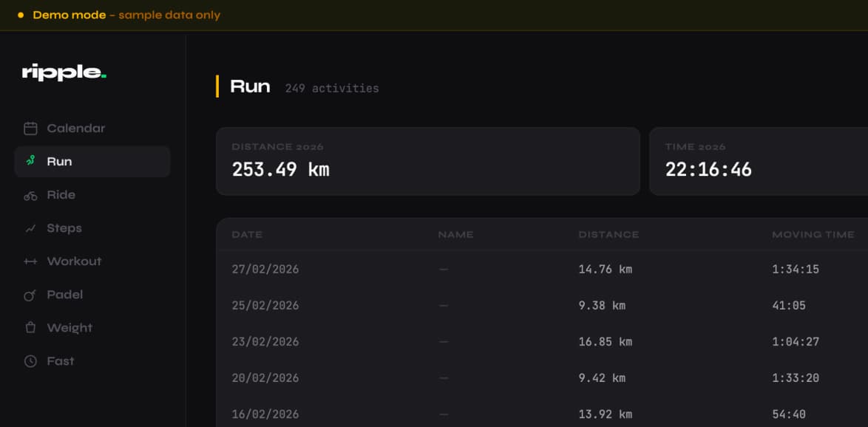Open the Calendar page
The image size is (868, 427).
click(x=75, y=129)
